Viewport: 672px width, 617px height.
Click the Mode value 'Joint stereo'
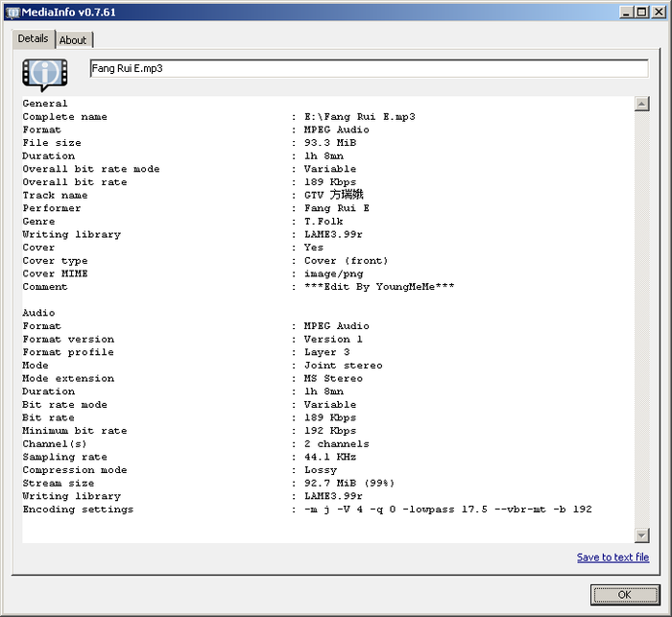point(344,365)
